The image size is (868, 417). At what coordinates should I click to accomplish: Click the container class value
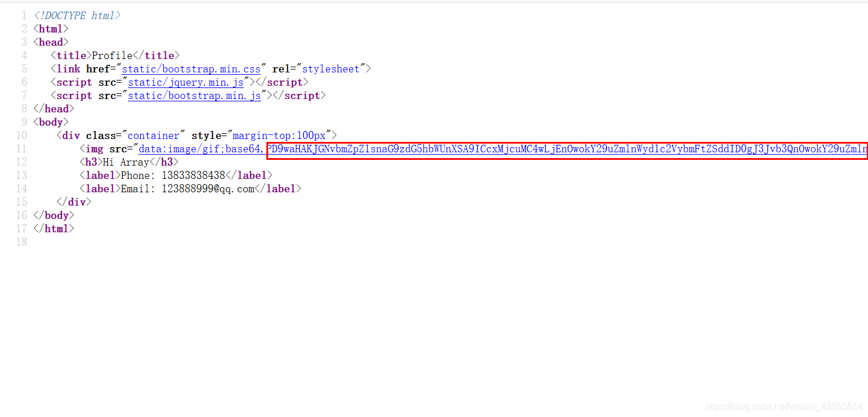coord(153,136)
